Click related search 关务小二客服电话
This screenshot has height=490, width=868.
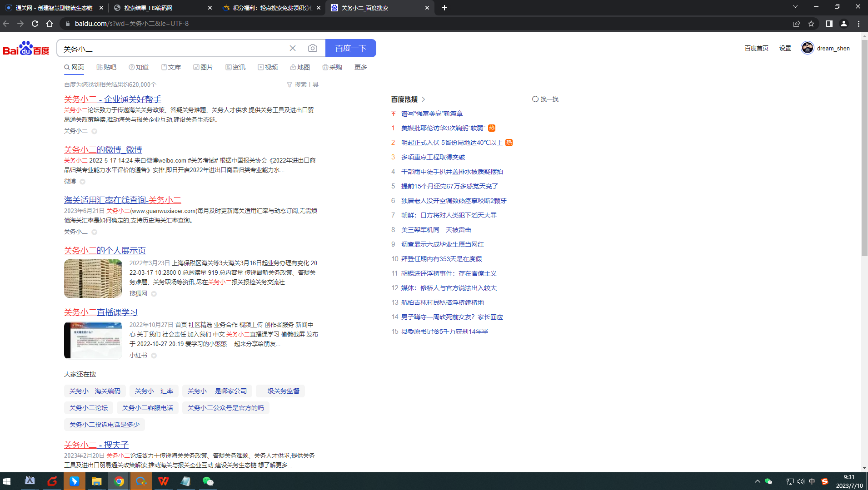[148, 408]
